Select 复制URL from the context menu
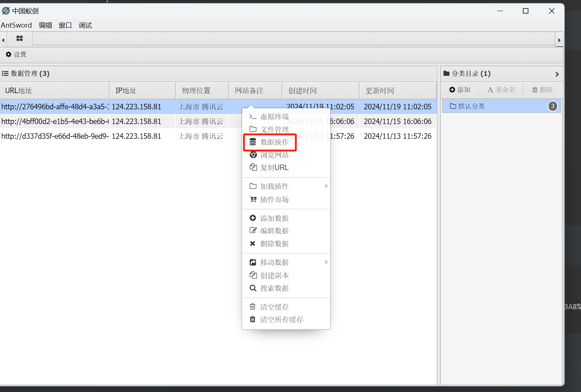This screenshot has height=392, width=581. (274, 167)
